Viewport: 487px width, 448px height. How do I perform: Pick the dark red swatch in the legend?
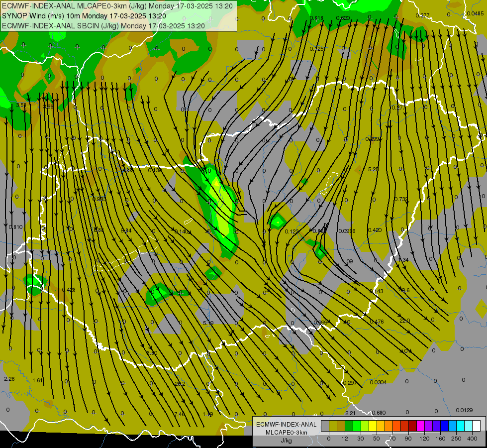coord(412,426)
